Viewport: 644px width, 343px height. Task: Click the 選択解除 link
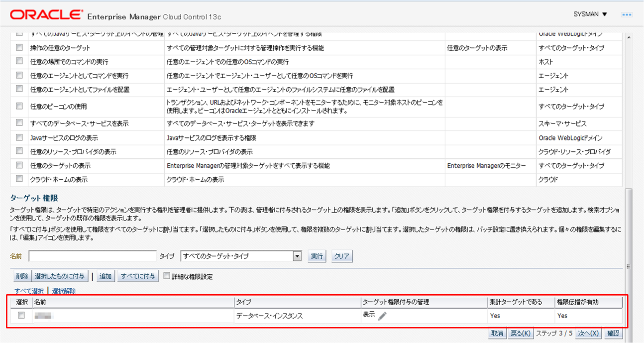pos(64,291)
